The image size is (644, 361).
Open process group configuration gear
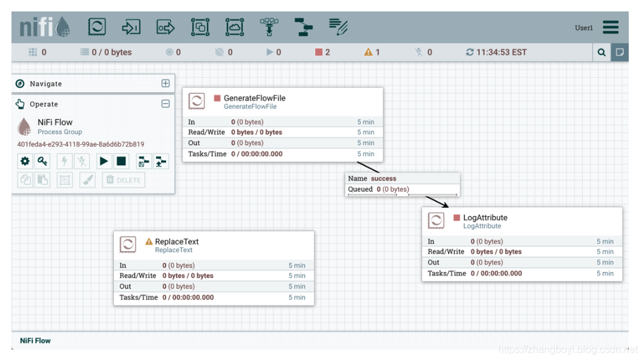click(25, 161)
